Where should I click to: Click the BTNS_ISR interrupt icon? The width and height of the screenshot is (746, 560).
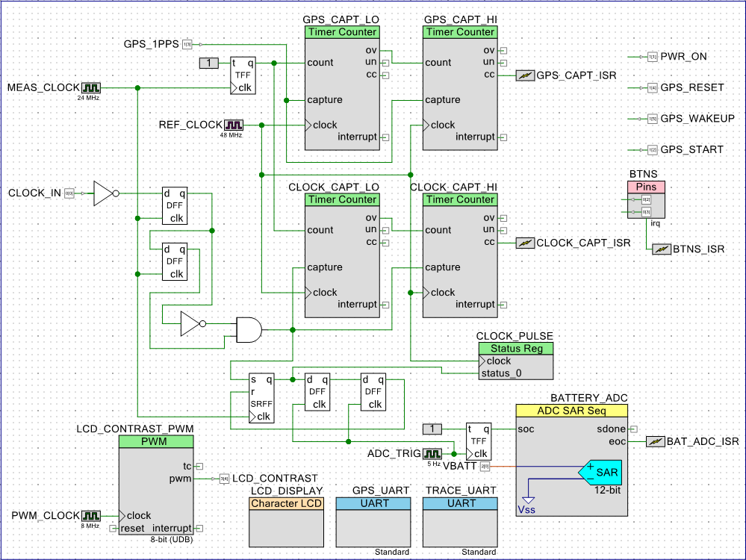[x=661, y=249]
